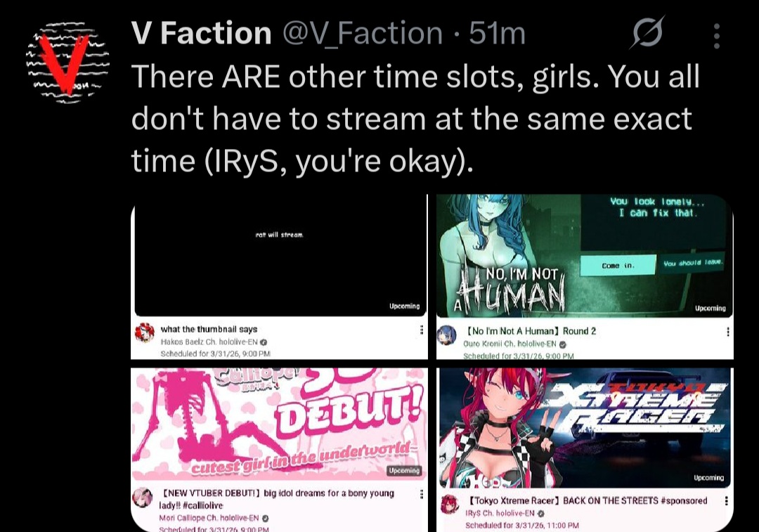Open the Xtreme Racer thumbnail

coord(585,427)
